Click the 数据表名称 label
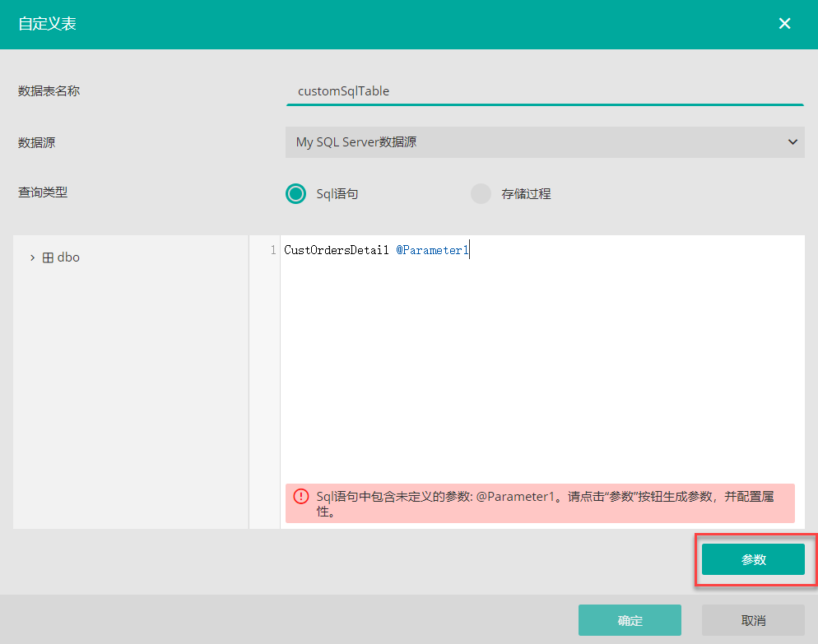 click(49, 91)
